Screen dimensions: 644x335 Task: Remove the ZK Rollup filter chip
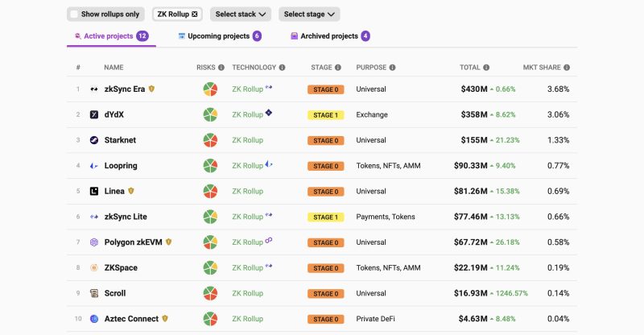[x=195, y=14]
